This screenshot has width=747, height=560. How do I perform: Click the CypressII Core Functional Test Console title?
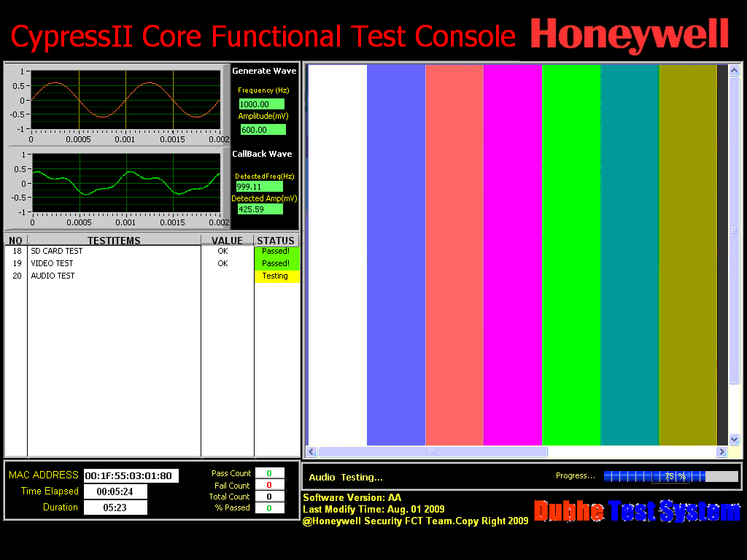point(263,36)
